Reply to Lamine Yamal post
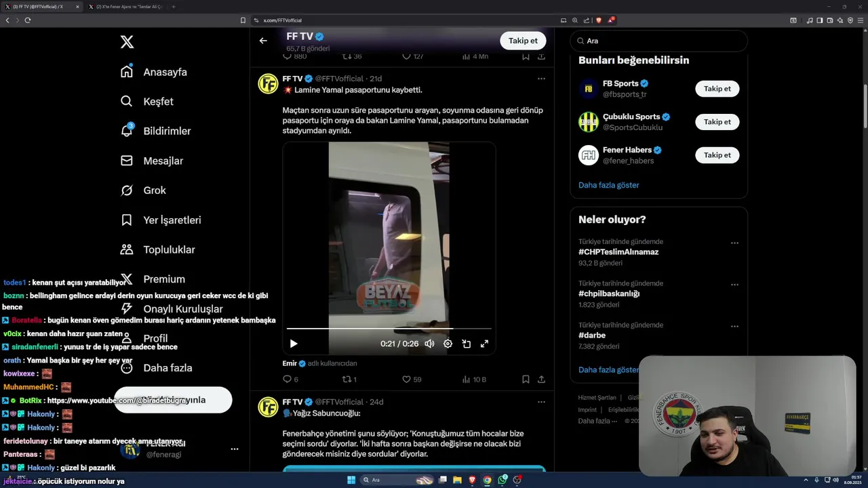The image size is (868, 488). (290, 380)
